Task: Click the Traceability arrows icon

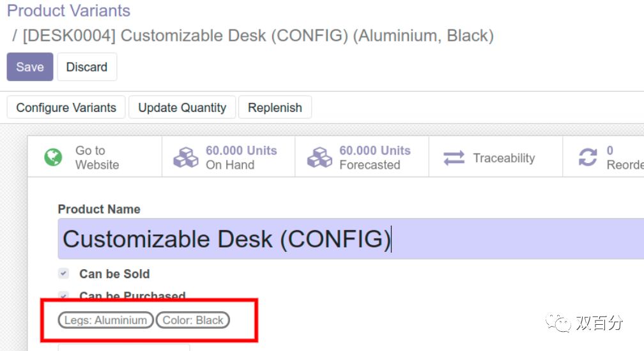Action: (454, 158)
